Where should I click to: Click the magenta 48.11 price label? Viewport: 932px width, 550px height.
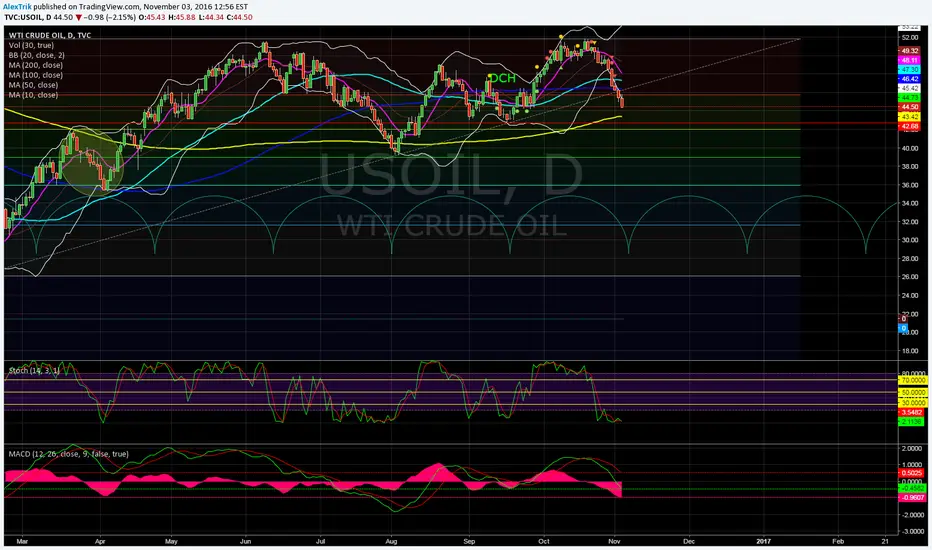tap(910, 60)
